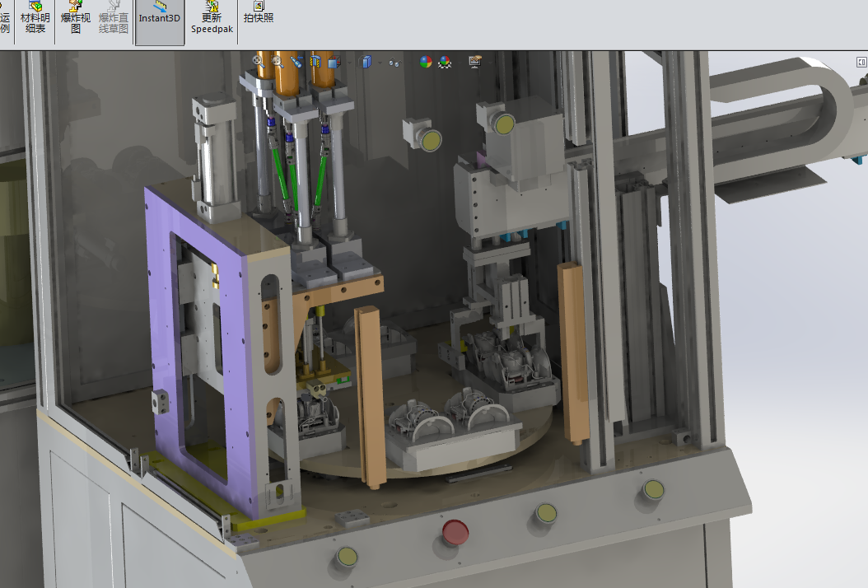Click the View Settings monitor icon

(x=475, y=62)
